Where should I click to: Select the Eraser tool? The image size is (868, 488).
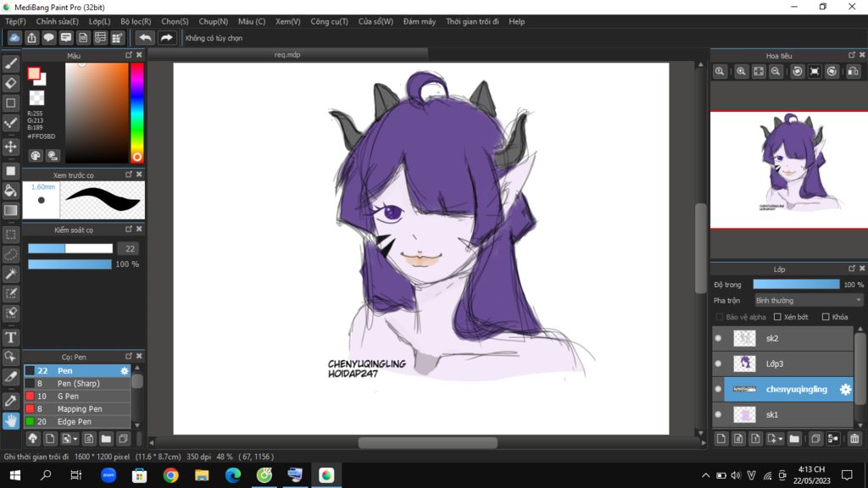point(11,83)
